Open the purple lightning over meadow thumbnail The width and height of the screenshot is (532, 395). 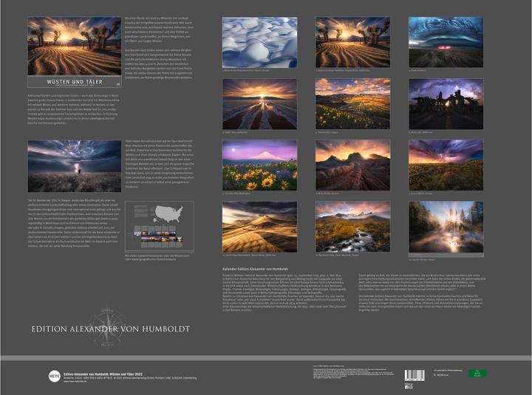pos(446,165)
